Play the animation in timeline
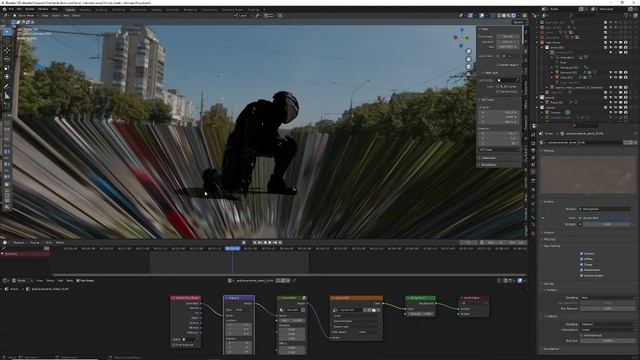The width and height of the screenshot is (640, 360). click(270, 242)
